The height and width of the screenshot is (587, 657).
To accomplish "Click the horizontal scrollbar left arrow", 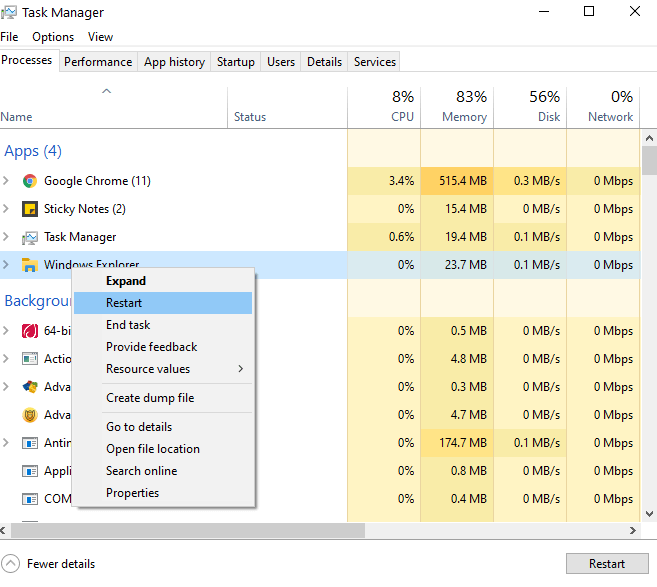I will (3, 530).
